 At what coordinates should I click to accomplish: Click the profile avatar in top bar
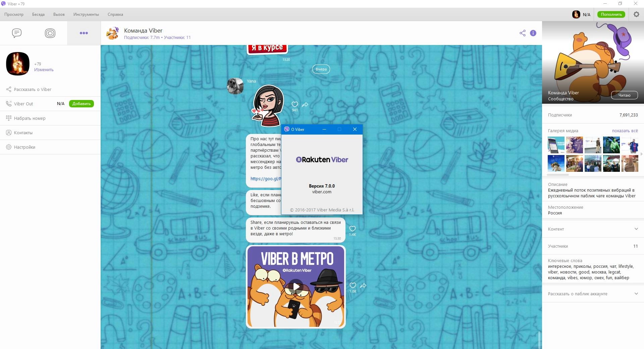[576, 14]
